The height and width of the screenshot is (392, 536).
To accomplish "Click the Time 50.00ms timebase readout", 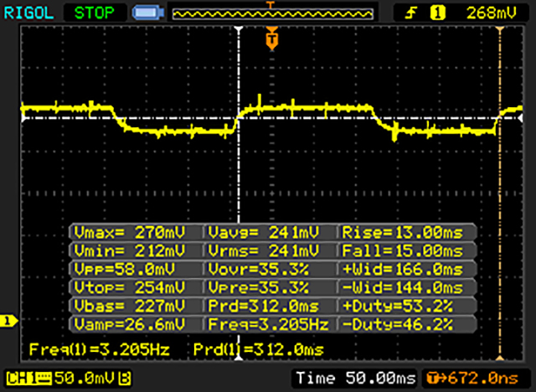I will 356,379.
